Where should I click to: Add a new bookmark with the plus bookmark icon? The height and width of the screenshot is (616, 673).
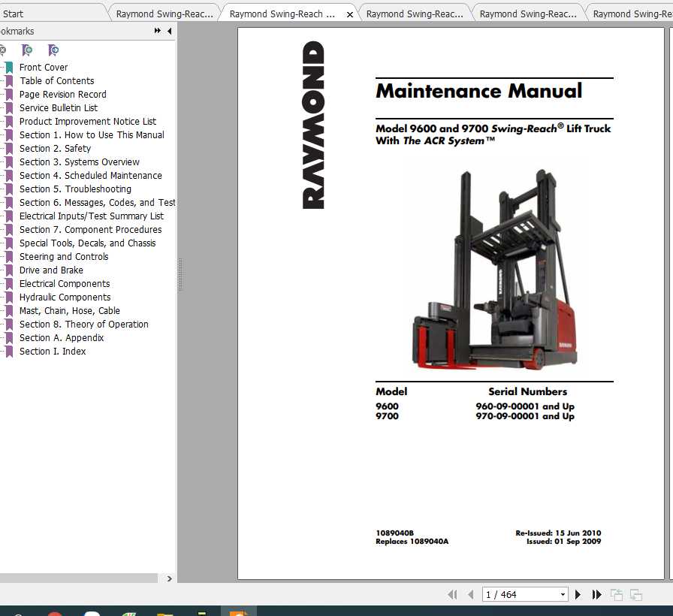[26, 50]
